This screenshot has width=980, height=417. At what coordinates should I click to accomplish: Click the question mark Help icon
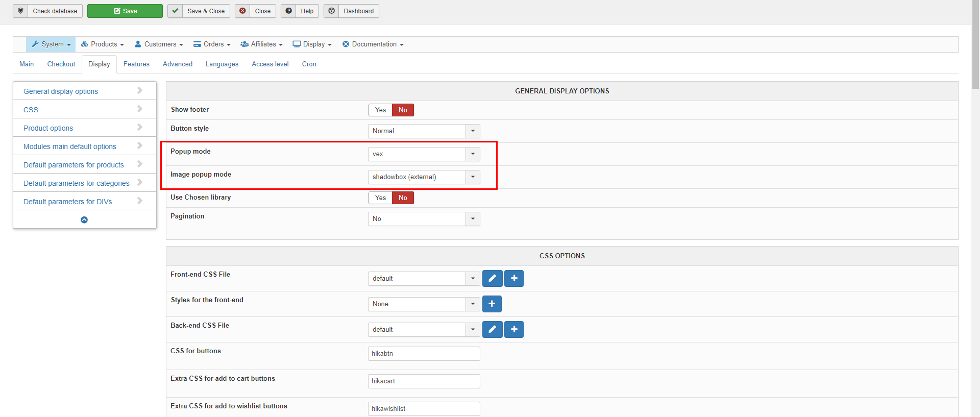288,11
